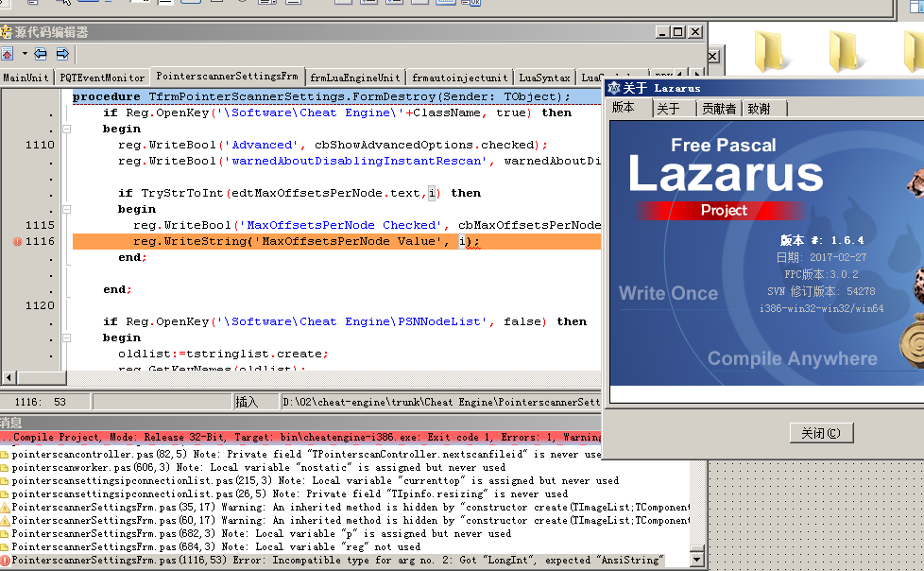Click the messages panel scroll down arrow
Image resolution: width=924 pixels, height=571 pixels.
698,561
